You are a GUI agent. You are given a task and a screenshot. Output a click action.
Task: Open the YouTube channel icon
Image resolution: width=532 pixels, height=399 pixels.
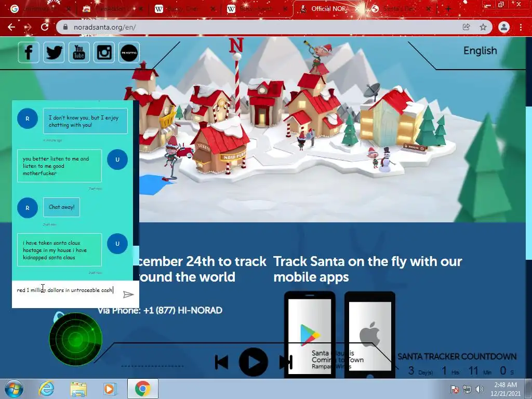(79, 52)
